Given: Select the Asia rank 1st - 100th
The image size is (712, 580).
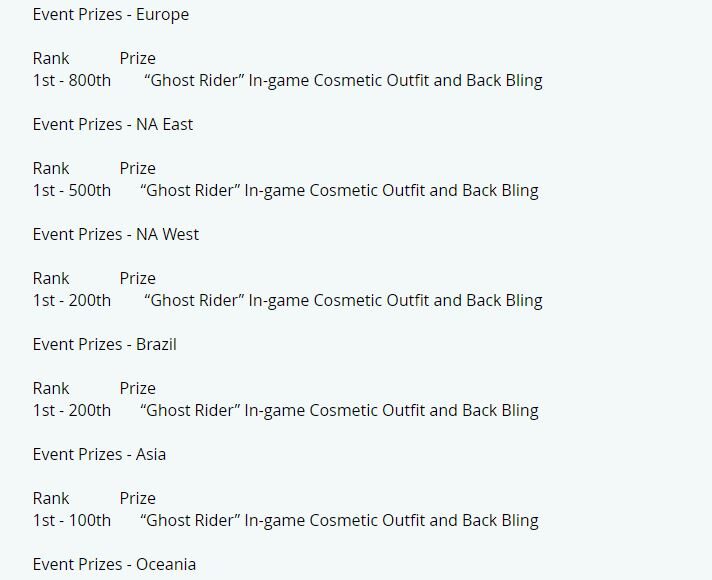Looking at the screenshot, I should pos(72,520).
